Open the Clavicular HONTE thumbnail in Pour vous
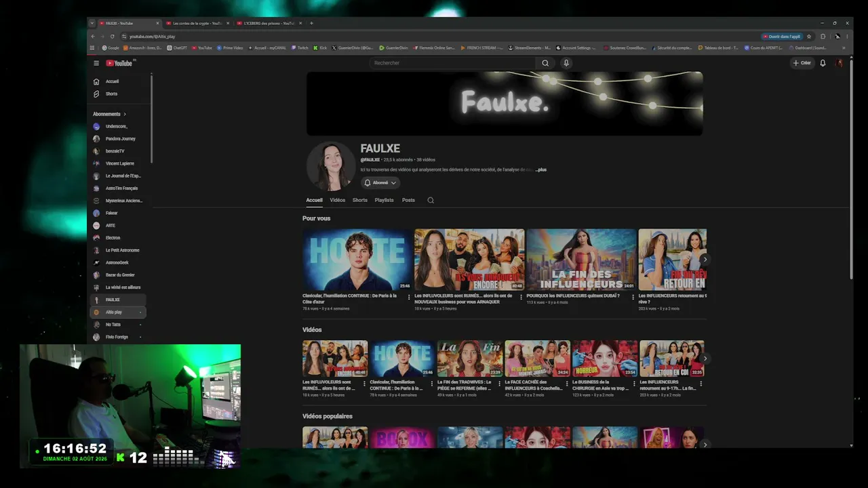Image resolution: width=868 pixels, height=488 pixels. point(358,260)
